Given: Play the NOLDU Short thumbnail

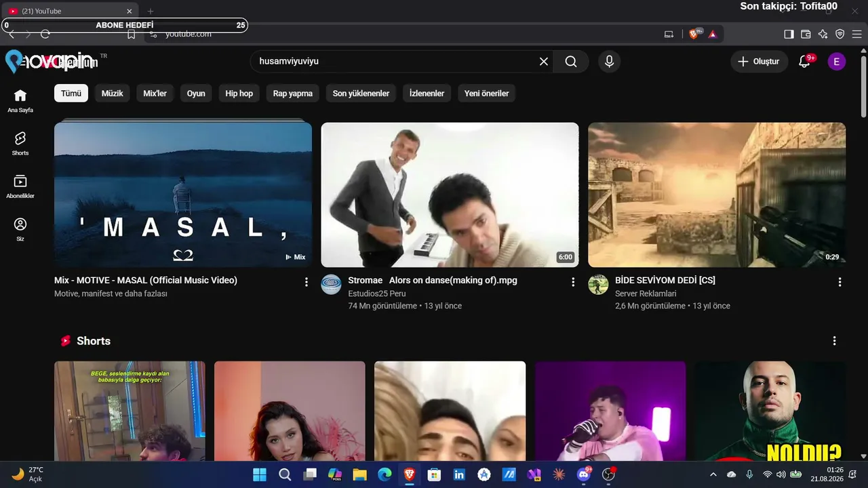Looking at the screenshot, I should [770, 411].
